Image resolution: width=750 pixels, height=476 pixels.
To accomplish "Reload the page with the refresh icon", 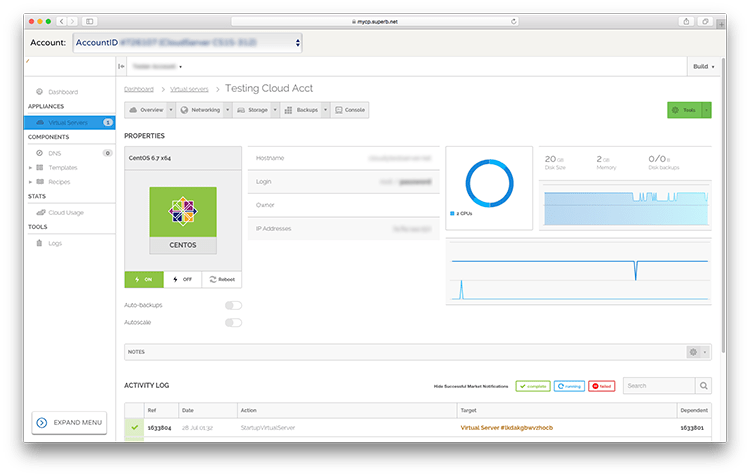I will click(514, 22).
